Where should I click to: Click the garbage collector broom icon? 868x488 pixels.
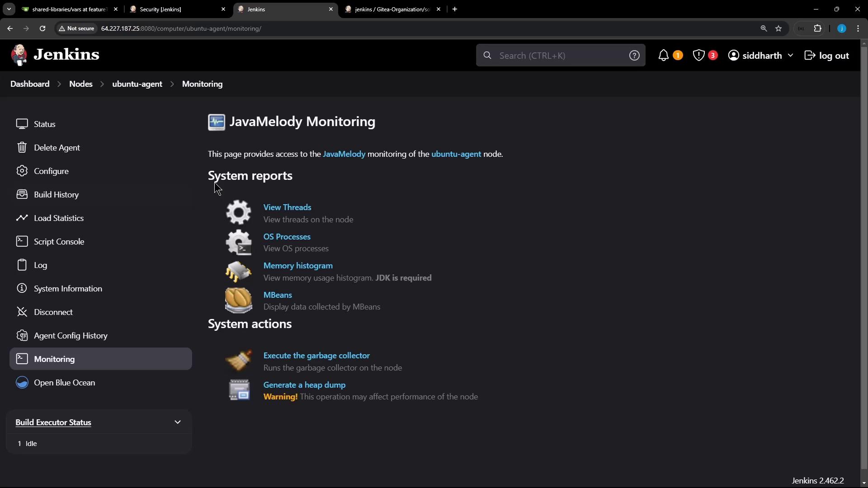(238, 361)
